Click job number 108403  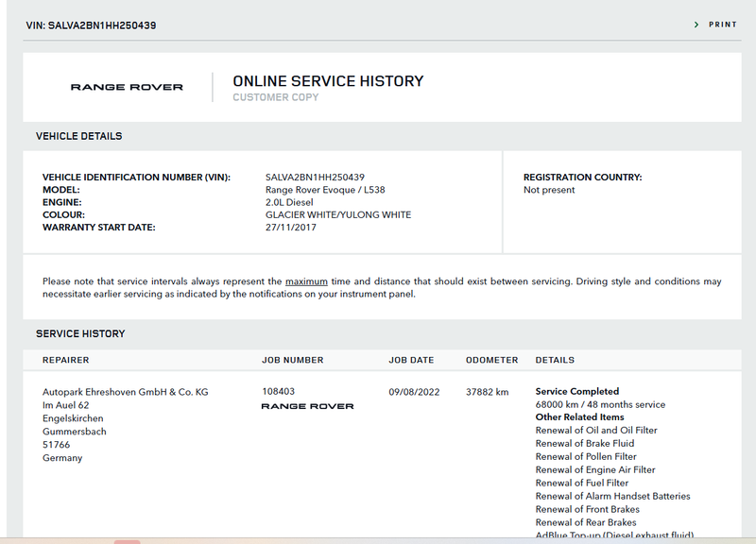click(278, 391)
